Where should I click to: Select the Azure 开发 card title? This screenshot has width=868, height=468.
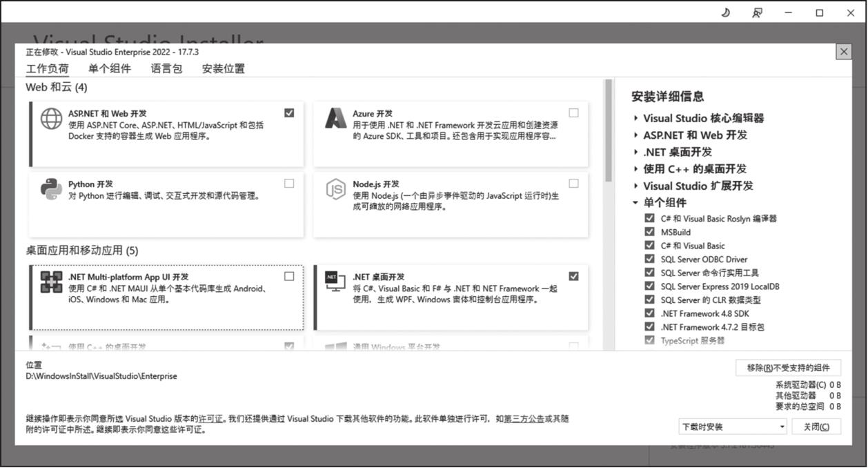click(373, 113)
